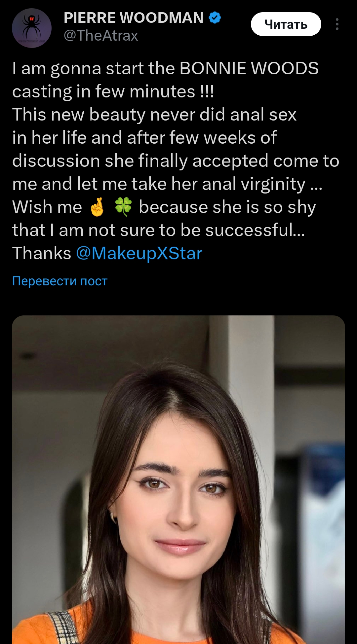Click the four-leaf clover emoji
The height and width of the screenshot is (644, 357).
[123, 207]
